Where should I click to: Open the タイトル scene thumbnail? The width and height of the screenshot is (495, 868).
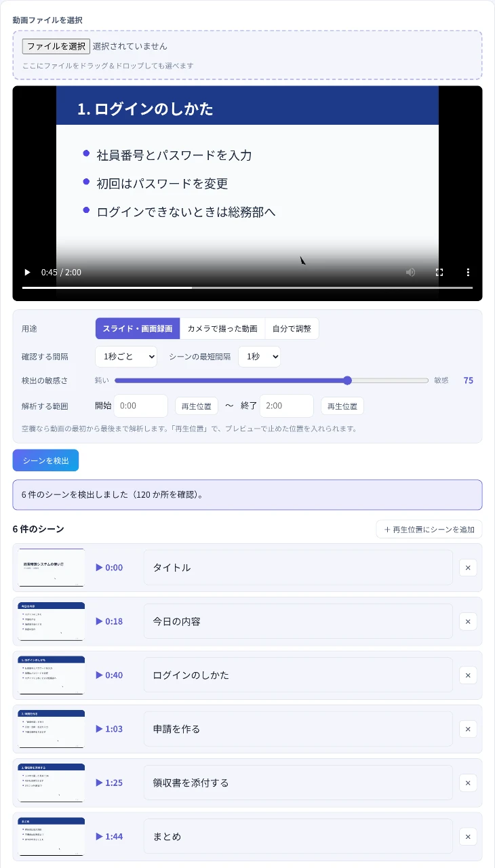click(x=52, y=568)
